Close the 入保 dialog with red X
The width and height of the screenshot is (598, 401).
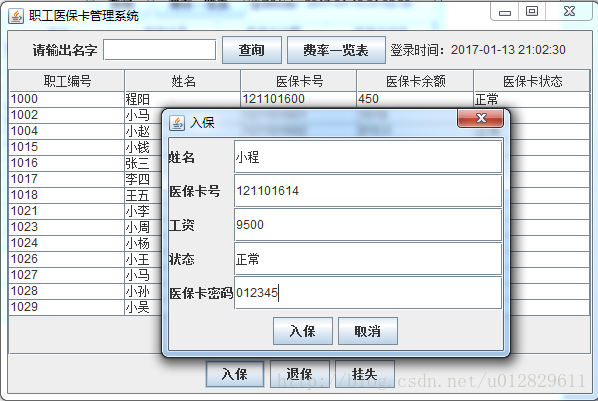(481, 118)
